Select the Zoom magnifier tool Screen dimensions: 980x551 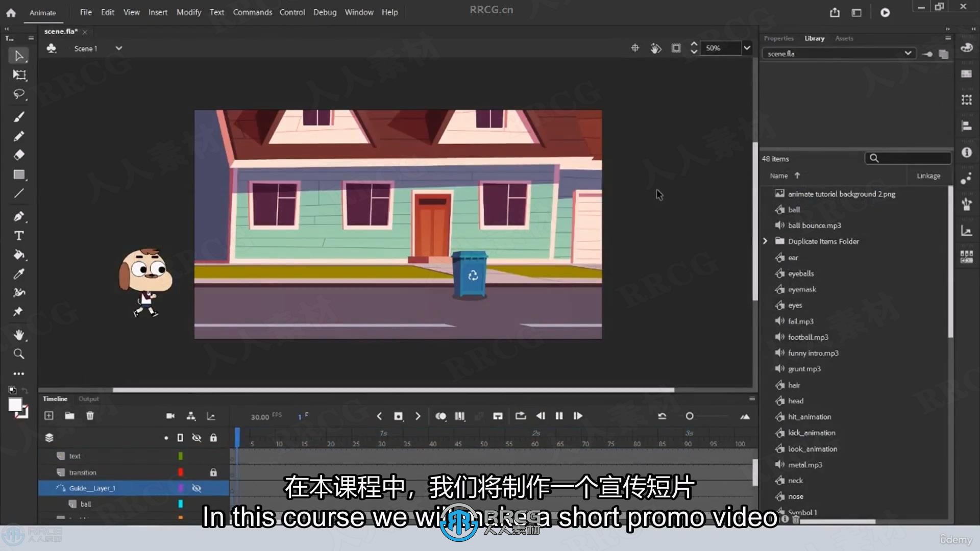pos(19,354)
